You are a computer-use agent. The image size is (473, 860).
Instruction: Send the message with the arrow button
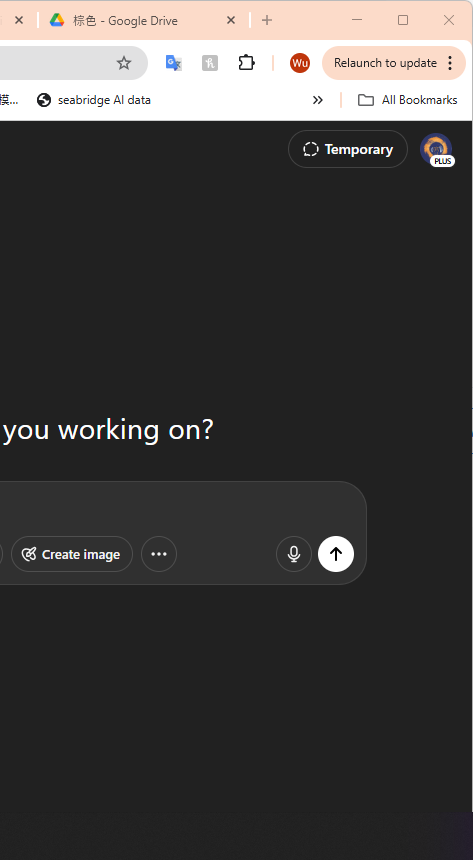coord(336,554)
